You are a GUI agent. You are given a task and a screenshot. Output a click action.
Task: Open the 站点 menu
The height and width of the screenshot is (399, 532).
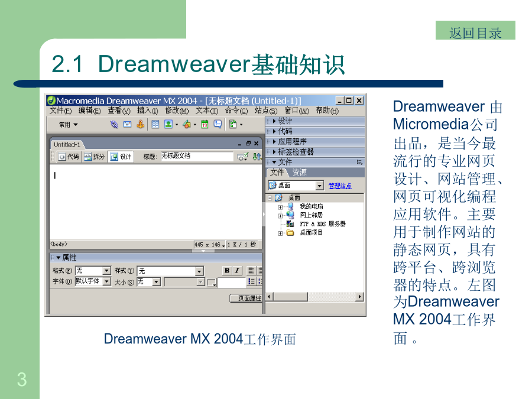[x=266, y=111]
